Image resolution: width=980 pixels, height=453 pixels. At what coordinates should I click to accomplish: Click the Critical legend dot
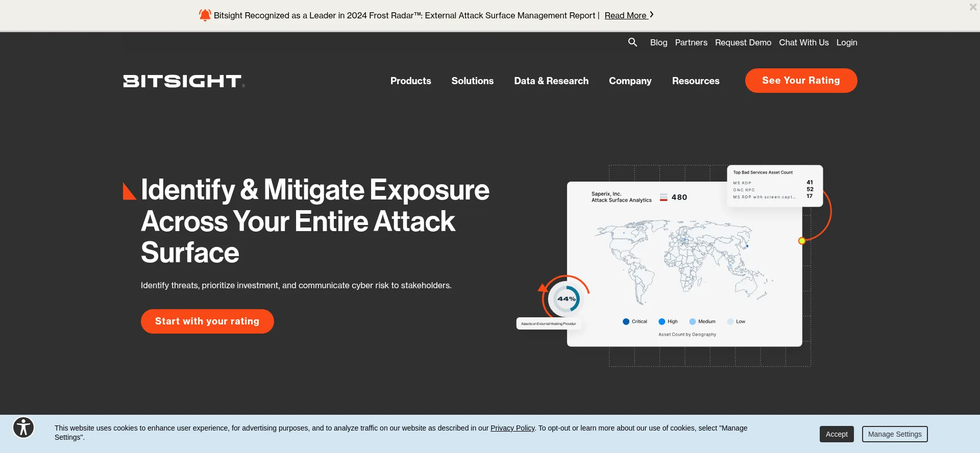(x=626, y=321)
